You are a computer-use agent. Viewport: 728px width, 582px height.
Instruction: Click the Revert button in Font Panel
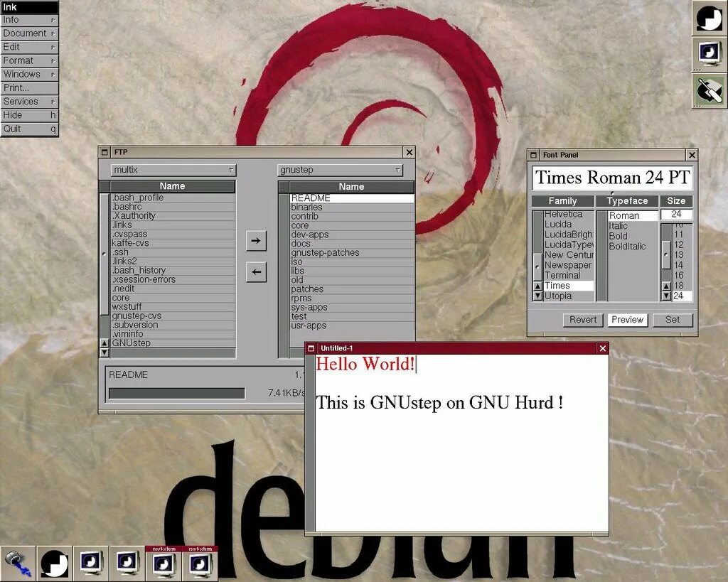coord(583,320)
